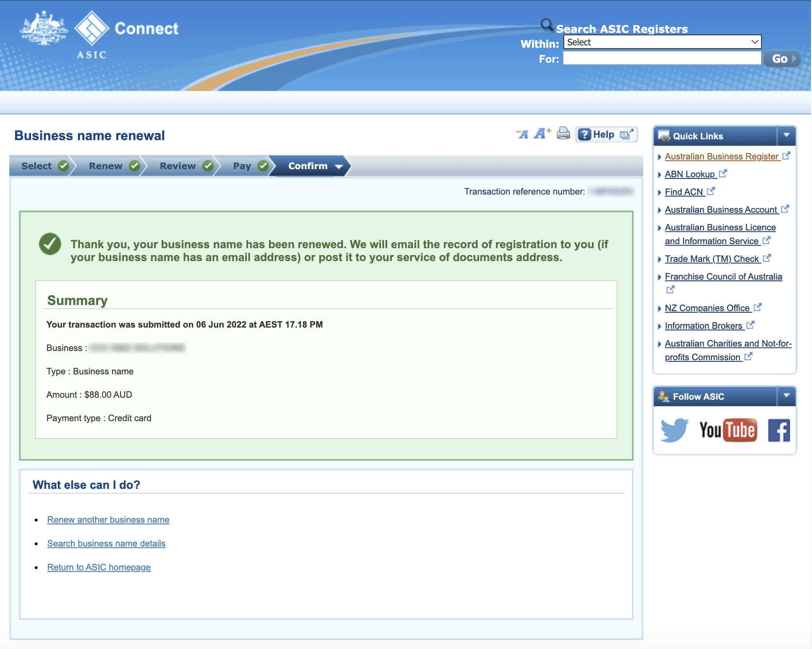This screenshot has height=649, width=812.
Task: Open ASIC's Twitter page
Action: coord(674,430)
